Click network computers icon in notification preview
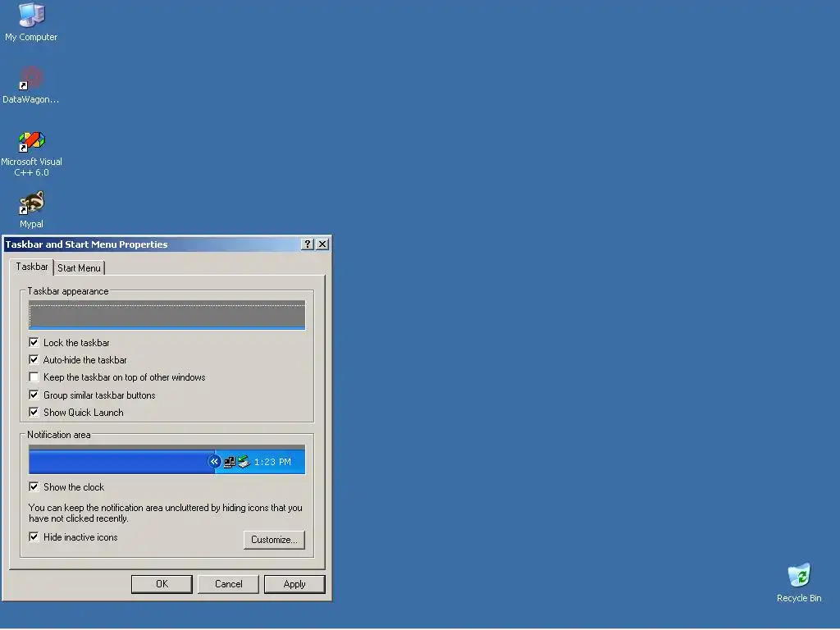The height and width of the screenshot is (630, 840). coord(230,462)
